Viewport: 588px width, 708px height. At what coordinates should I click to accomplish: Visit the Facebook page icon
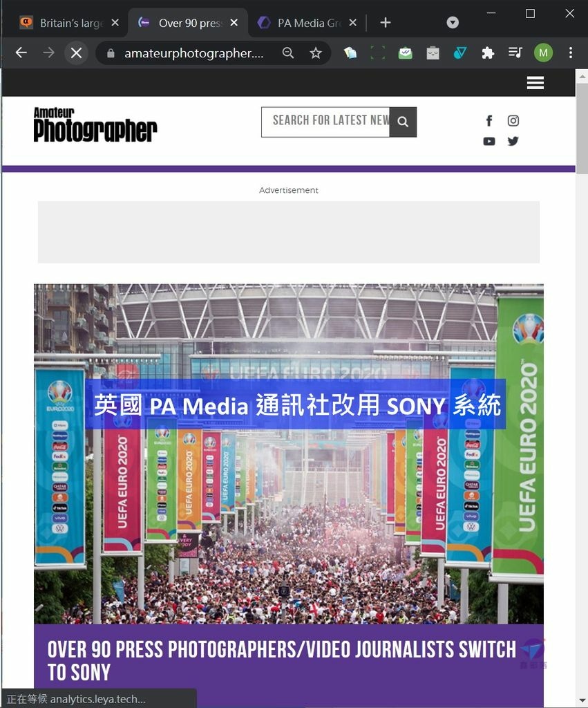pos(489,120)
